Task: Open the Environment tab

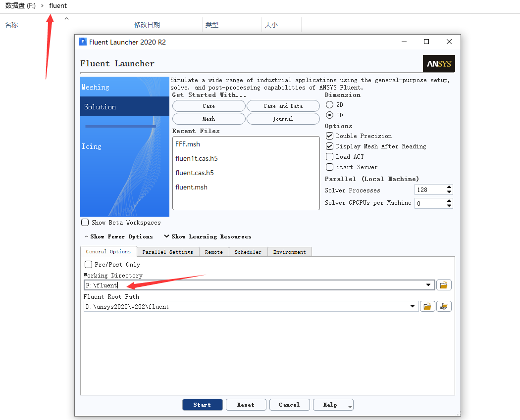Action: pos(290,252)
